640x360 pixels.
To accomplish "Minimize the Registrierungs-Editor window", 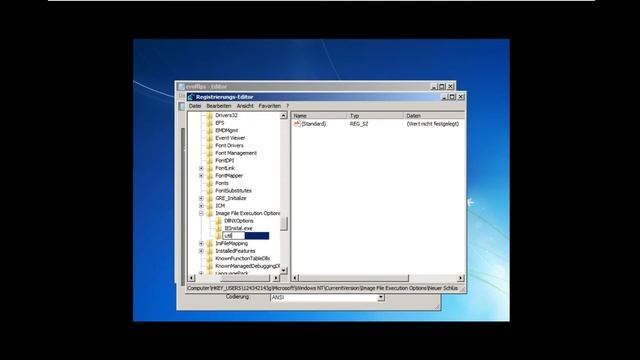I will (444, 97).
